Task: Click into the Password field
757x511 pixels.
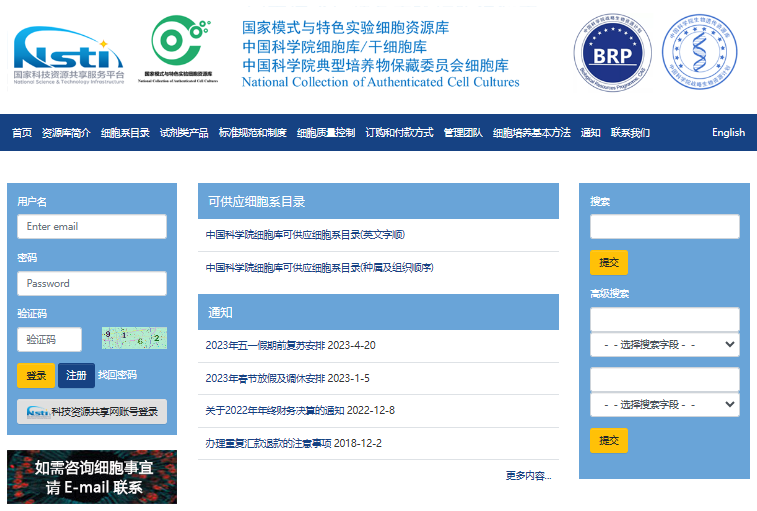Action: 92,284
